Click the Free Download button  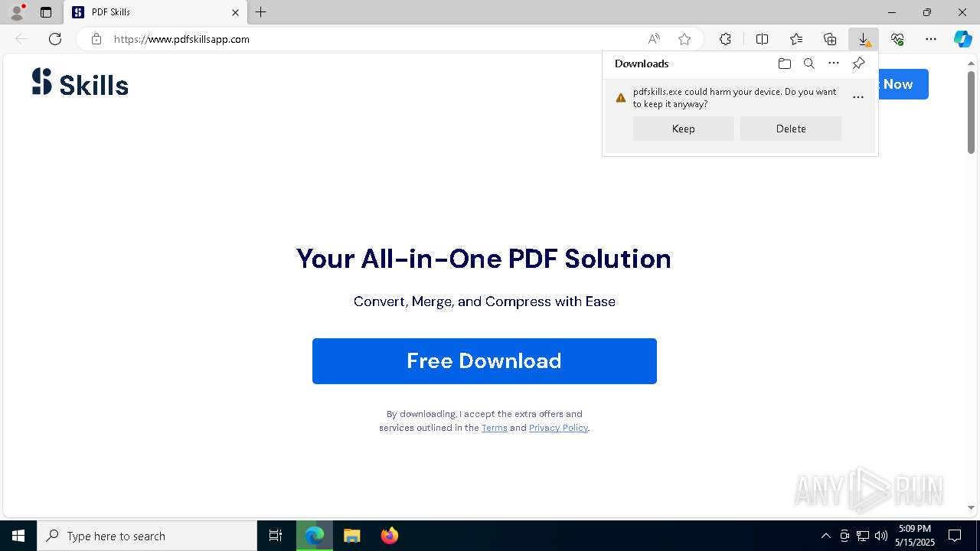coord(485,361)
